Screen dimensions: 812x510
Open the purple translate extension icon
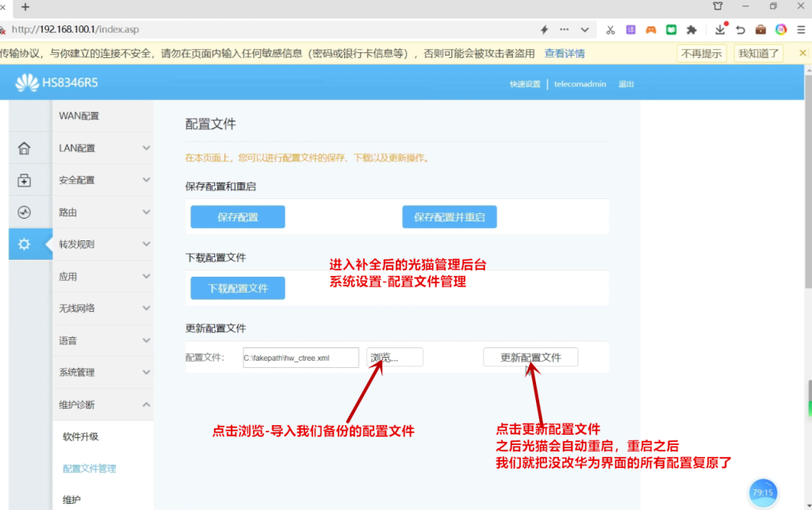(x=630, y=29)
